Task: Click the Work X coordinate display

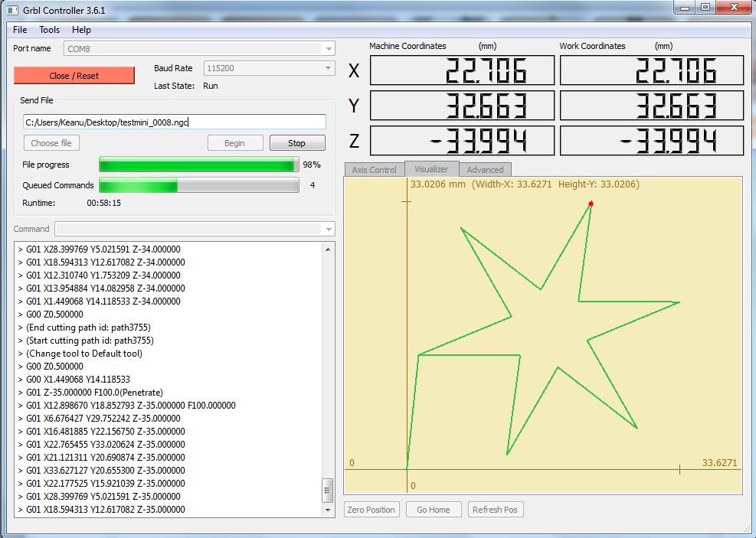Action: [652, 70]
